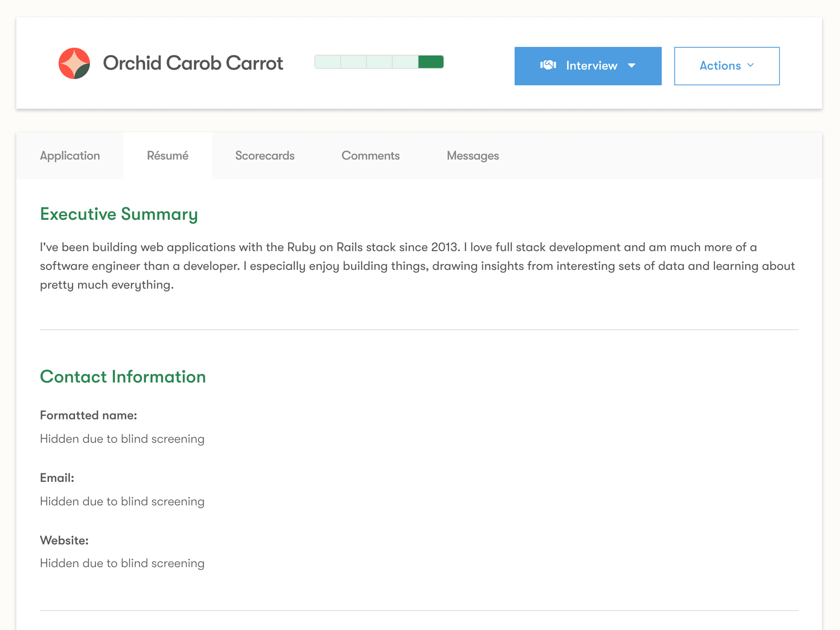Expand the Actions dropdown menu
This screenshot has width=840, height=630.
[727, 66]
